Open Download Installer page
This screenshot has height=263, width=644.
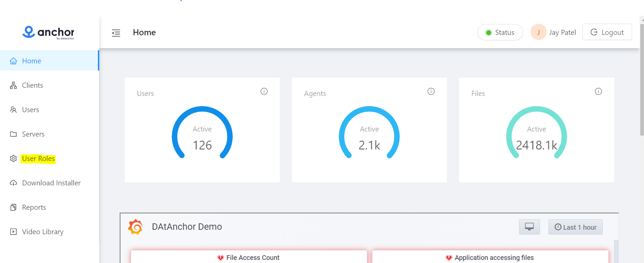[49, 183]
